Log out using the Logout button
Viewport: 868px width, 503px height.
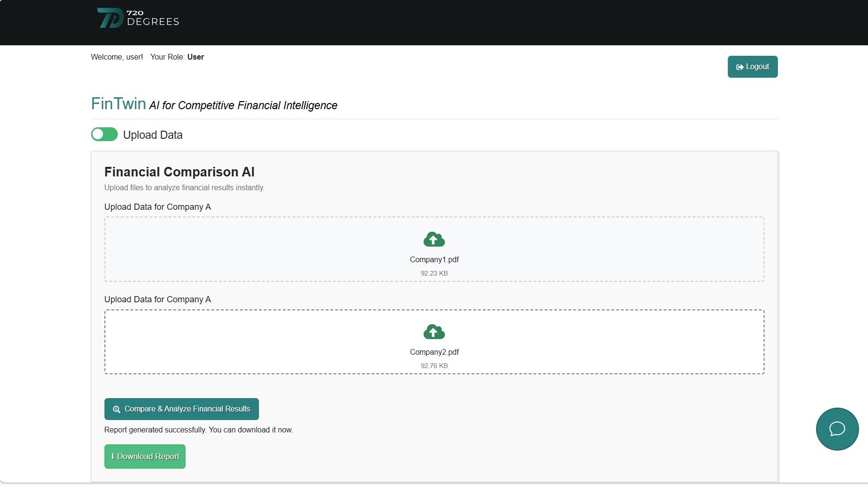coord(753,67)
